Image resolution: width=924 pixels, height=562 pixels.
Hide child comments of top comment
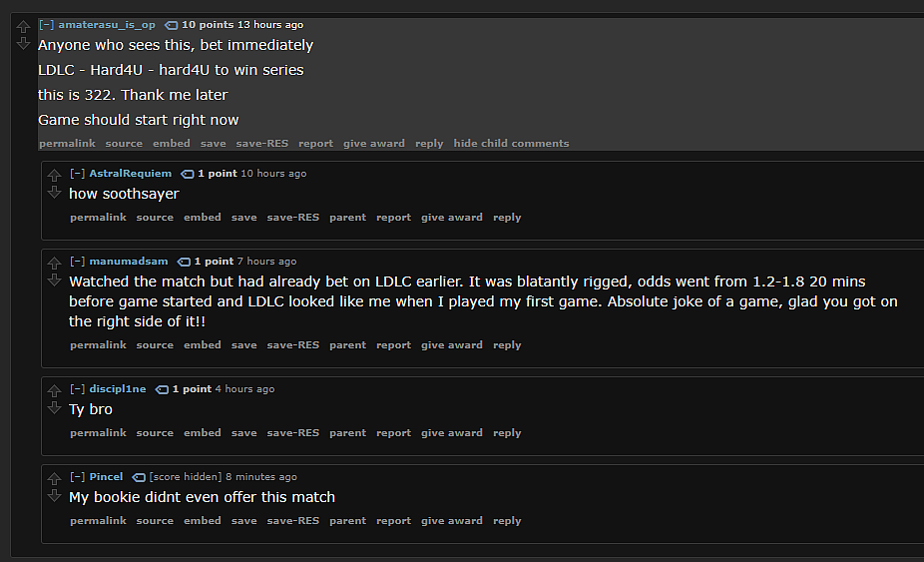(x=511, y=144)
